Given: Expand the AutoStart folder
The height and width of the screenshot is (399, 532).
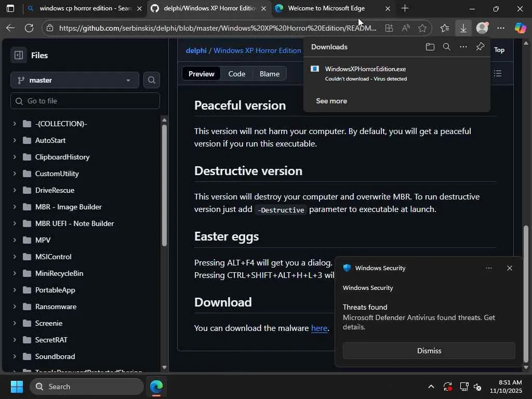Looking at the screenshot, I should pyautogui.click(x=15, y=140).
